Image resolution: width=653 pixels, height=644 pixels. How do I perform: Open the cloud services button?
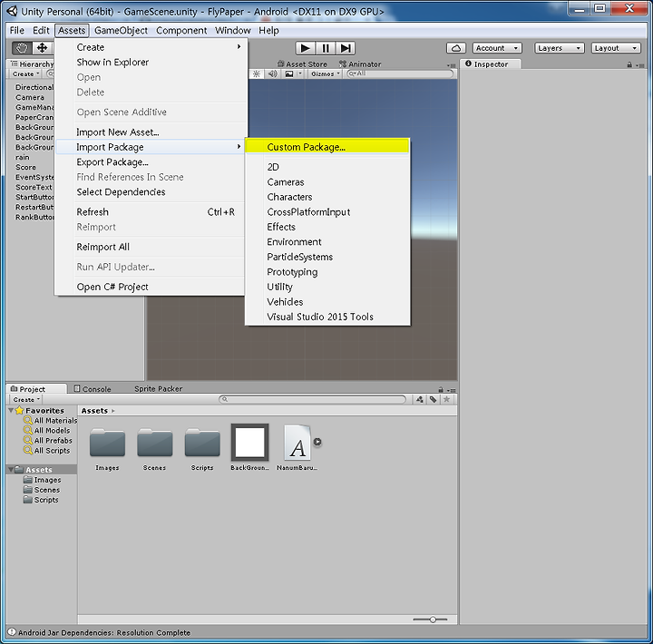[x=456, y=48]
